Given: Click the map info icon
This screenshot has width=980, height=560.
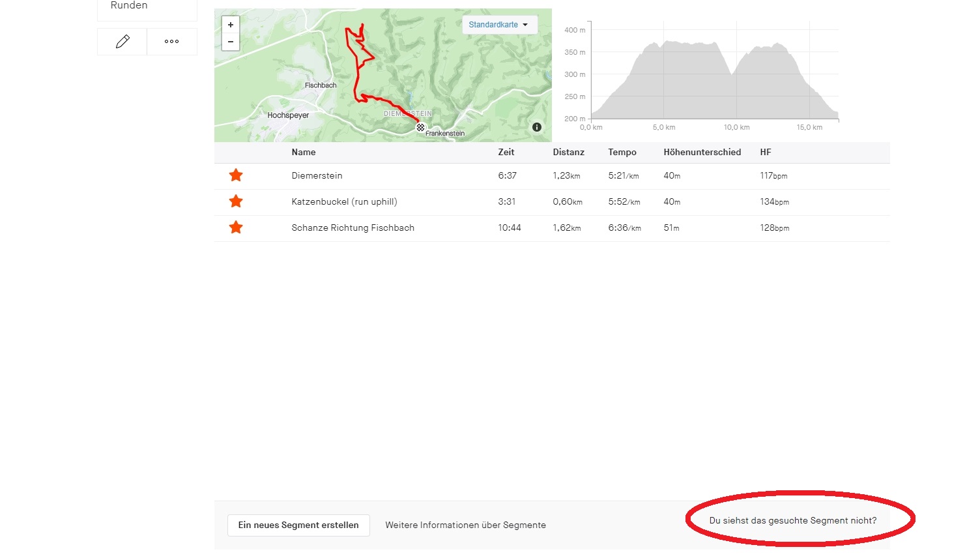Looking at the screenshot, I should (537, 127).
